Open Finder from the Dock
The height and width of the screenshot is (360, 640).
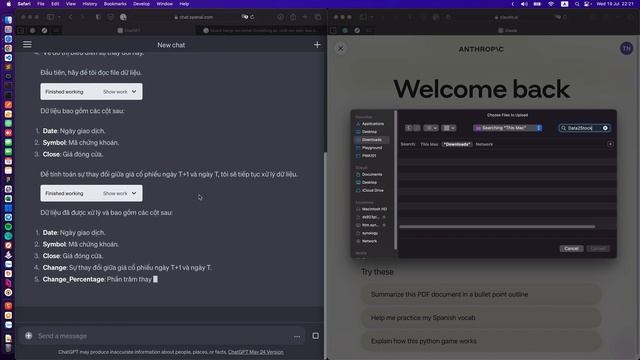(8, 20)
